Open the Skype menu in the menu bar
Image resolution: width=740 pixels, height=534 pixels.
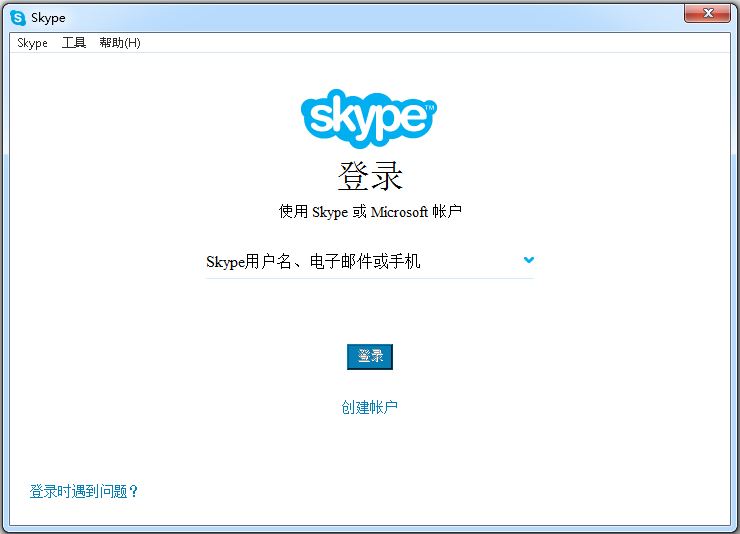click(x=32, y=43)
